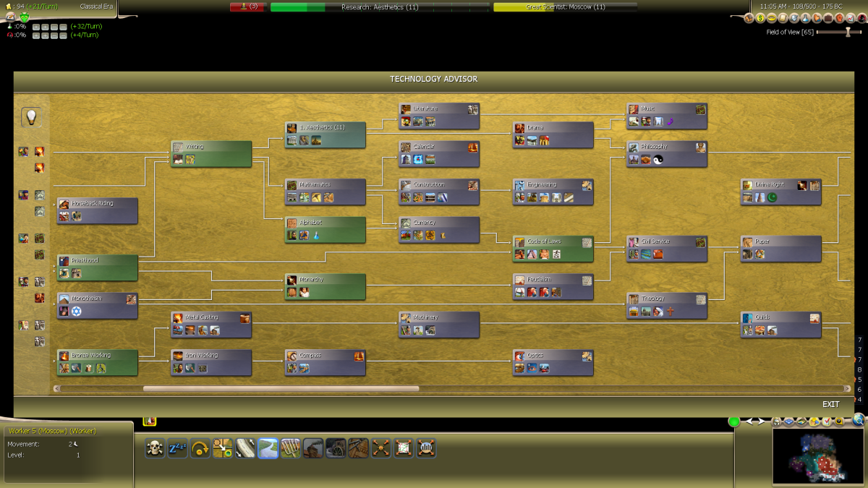The width and height of the screenshot is (868, 488).
Task: Choose the Paper technology box
Action: point(781,249)
